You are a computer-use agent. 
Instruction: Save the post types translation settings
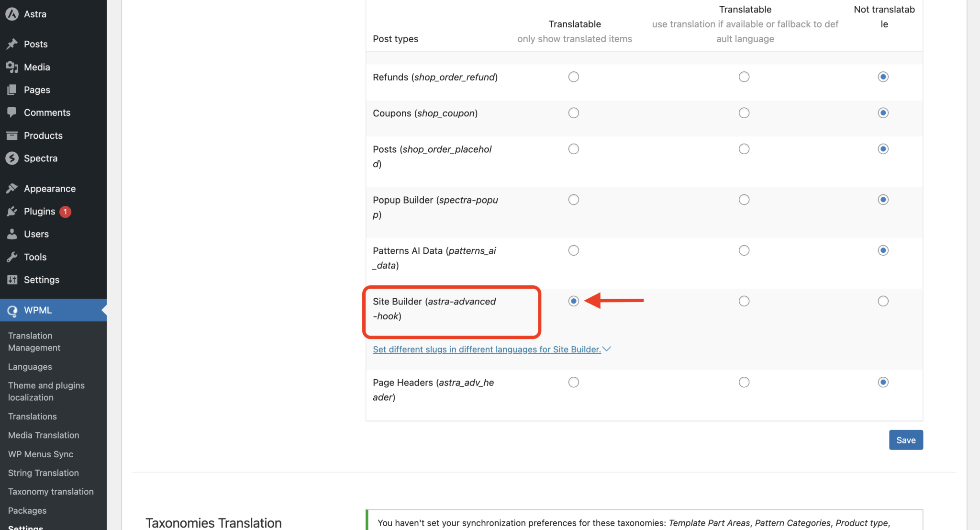coord(905,440)
